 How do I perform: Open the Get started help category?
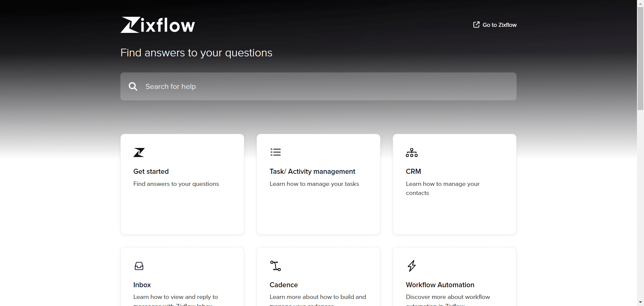click(182, 184)
